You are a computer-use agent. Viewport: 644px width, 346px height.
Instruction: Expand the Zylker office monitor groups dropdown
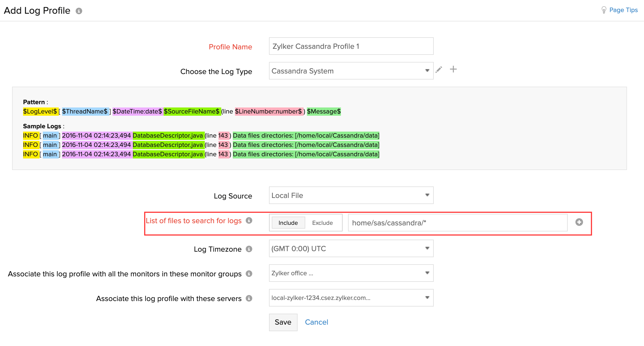[x=351, y=273]
